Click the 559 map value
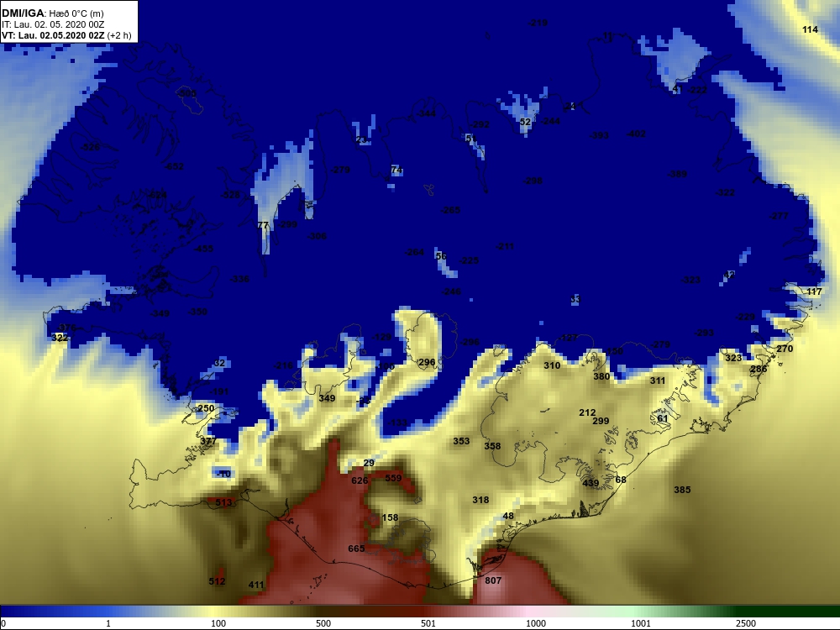The image size is (840, 630). (x=393, y=478)
